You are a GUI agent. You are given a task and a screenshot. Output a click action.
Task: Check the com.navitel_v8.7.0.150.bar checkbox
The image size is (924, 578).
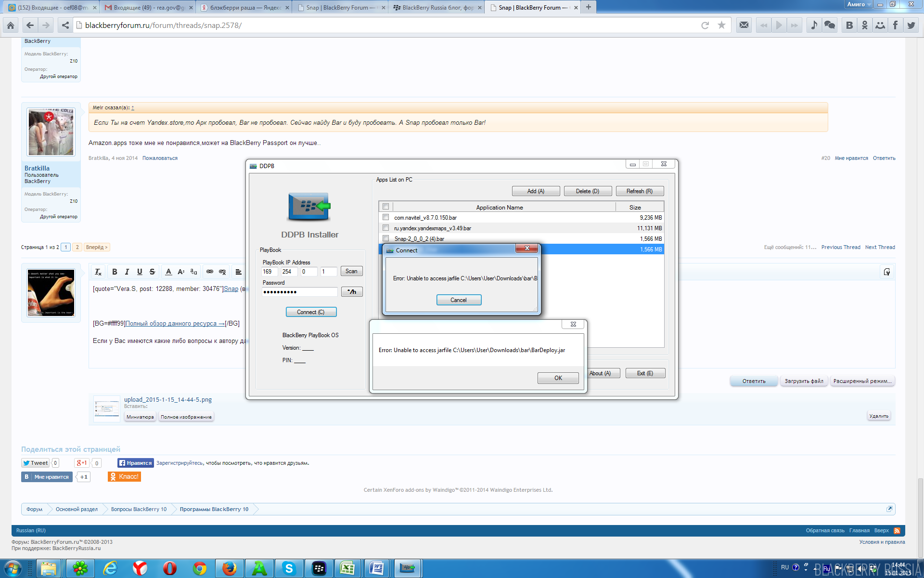tap(385, 217)
